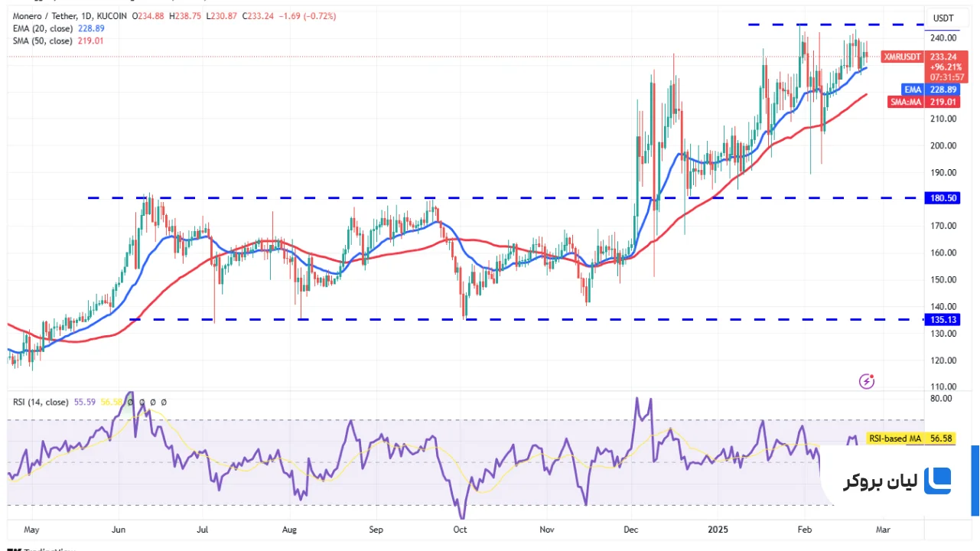
Task: Click the RSI-based MA 56.58 label
Action: pos(912,439)
